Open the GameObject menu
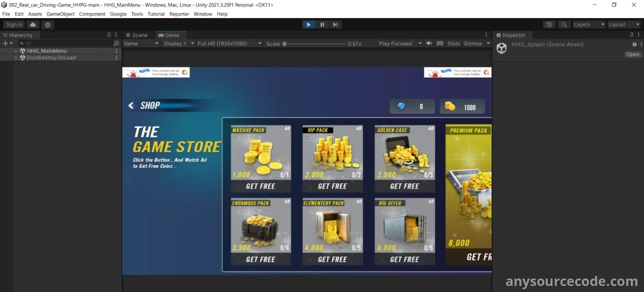The width and height of the screenshot is (644, 292). [x=60, y=14]
